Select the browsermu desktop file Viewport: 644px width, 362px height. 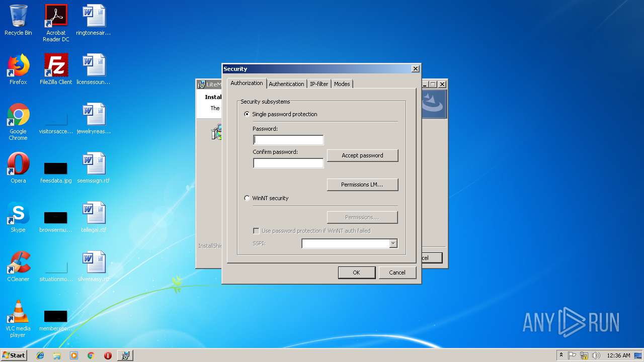coord(56,221)
